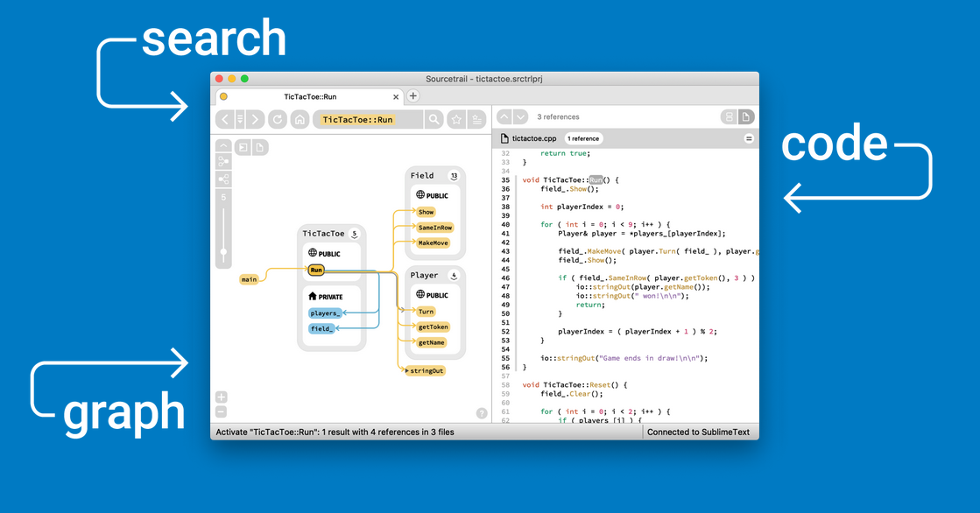Image resolution: width=980 pixels, height=513 pixels.
Task: Click the search magnifier icon
Action: pyautogui.click(x=434, y=119)
